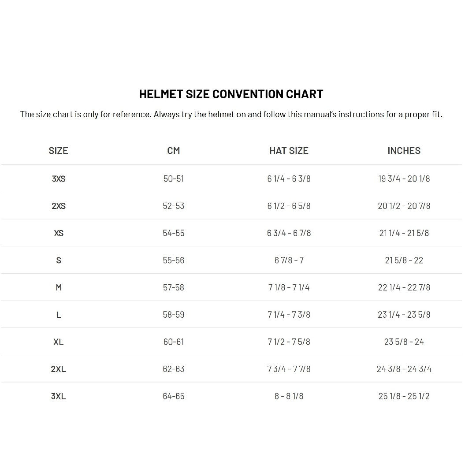Select the XL size row label
The width and height of the screenshot is (476, 476).
(59, 342)
